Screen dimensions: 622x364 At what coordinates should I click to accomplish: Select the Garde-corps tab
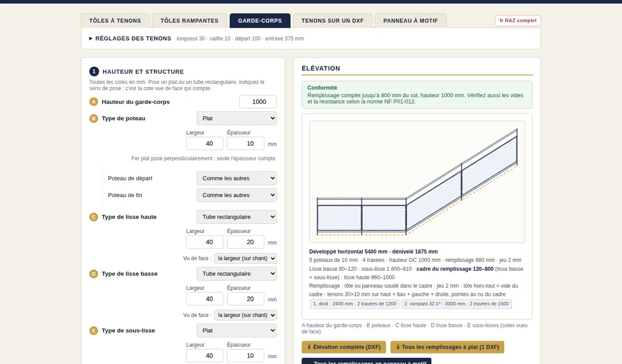pos(260,21)
